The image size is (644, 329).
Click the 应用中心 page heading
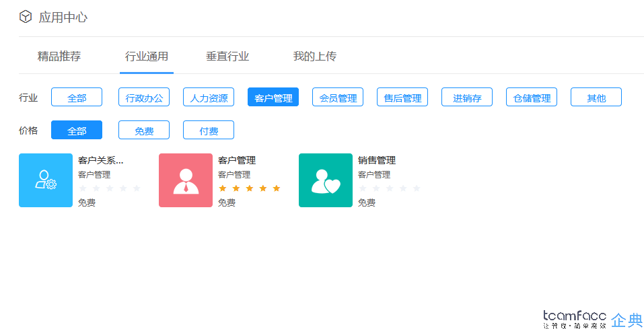[x=63, y=17]
